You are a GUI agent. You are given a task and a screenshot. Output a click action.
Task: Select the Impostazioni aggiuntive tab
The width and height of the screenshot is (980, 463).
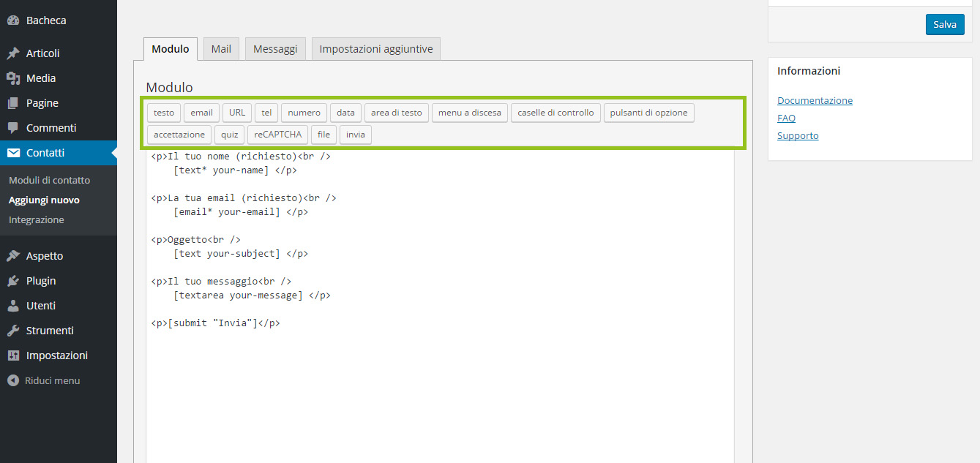click(376, 49)
